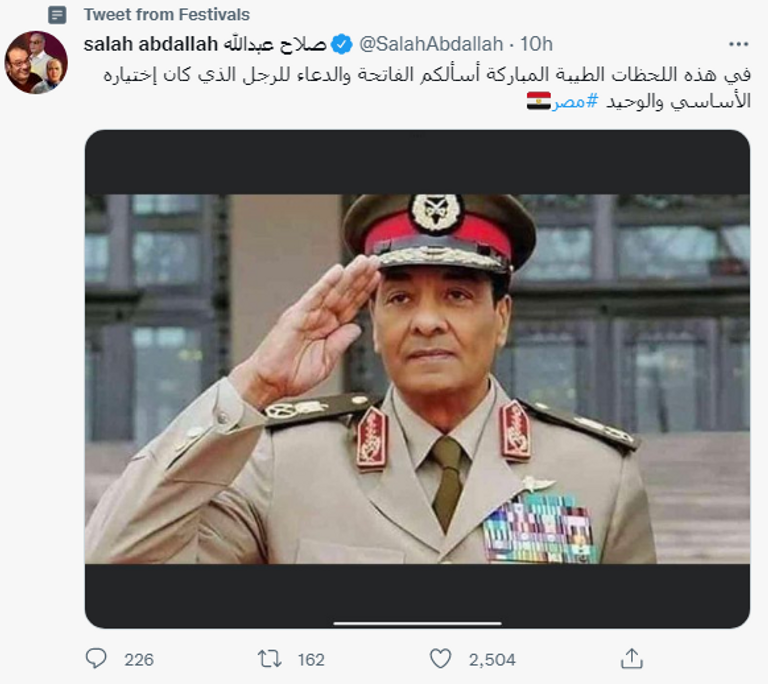The image size is (768, 684).
Task: Open salah abdallah's profile avatar
Action: tap(36, 62)
